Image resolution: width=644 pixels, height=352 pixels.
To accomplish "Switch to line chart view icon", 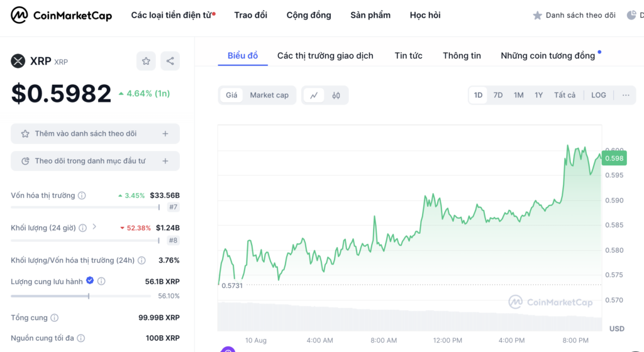I will pyautogui.click(x=314, y=95).
